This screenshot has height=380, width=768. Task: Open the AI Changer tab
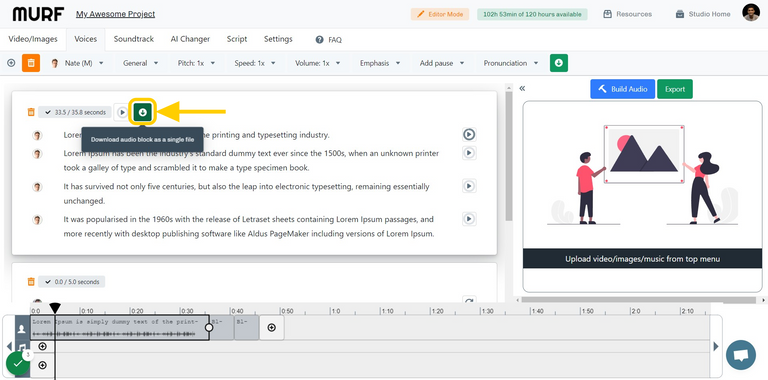[x=190, y=39]
